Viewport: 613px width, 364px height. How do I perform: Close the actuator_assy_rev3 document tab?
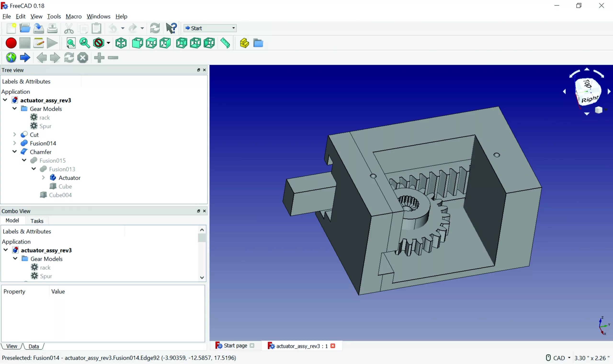tap(333, 346)
